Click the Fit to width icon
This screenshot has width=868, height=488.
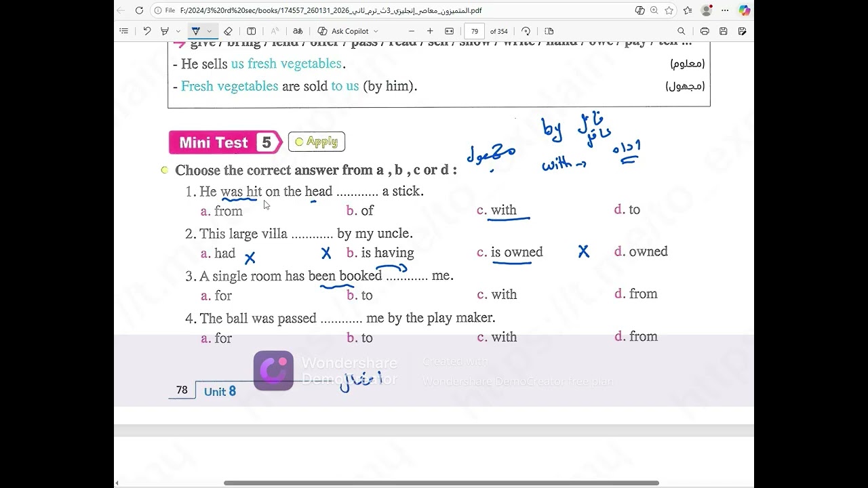coord(449,31)
